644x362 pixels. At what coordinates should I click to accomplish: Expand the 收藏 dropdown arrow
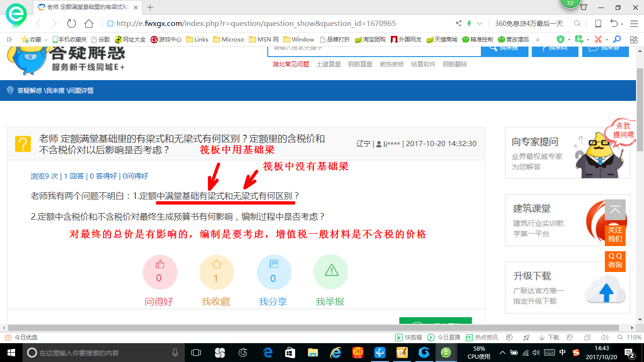pyautogui.click(x=46, y=40)
